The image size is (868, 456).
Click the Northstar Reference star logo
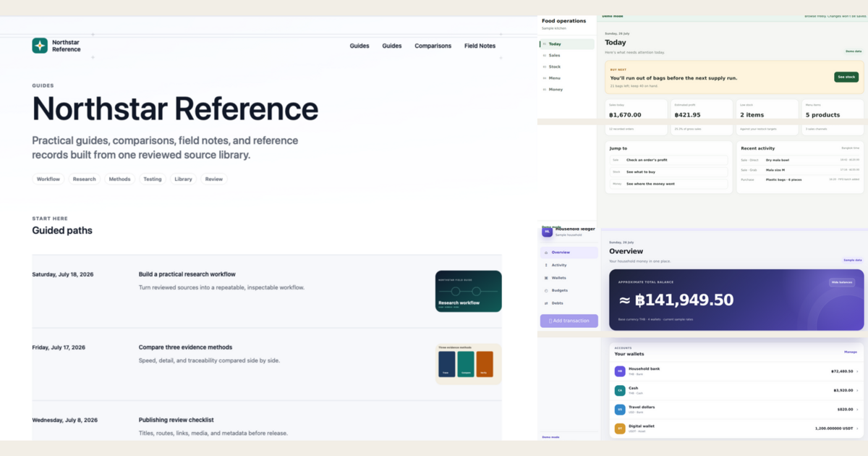tap(40, 46)
